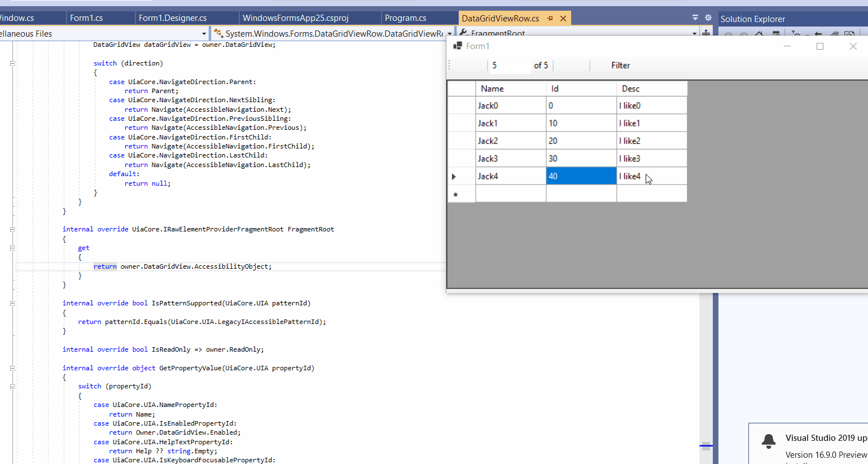Collapse the GetPropertyValue method
This screenshot has width=868, height=464.
click(x=12, y=368)
